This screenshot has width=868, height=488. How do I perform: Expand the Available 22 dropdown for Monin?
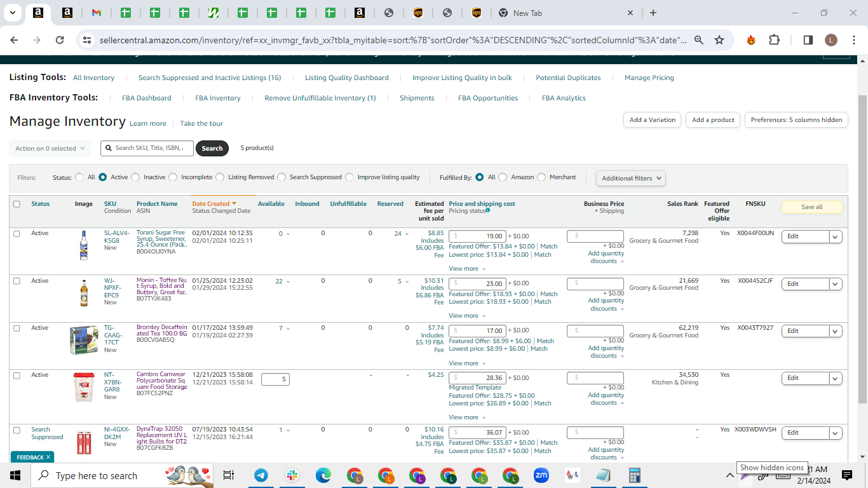pos(283,281)
